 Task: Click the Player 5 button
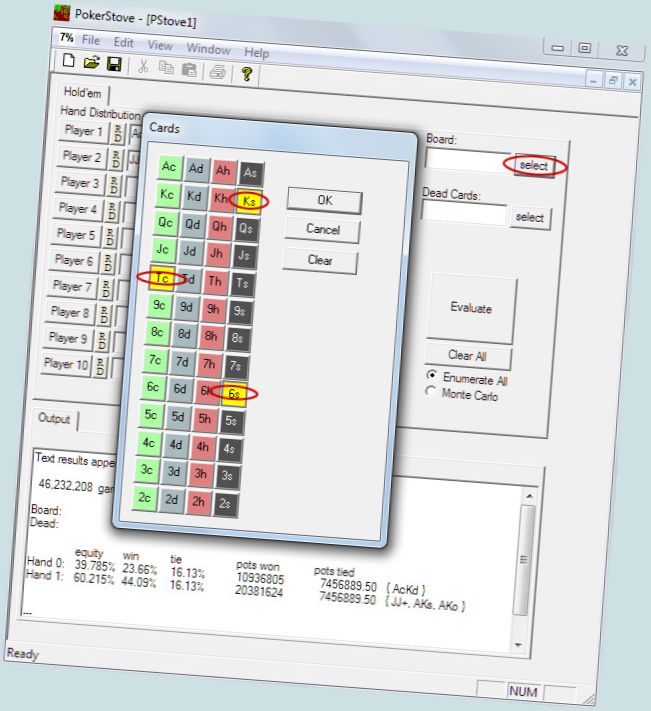[76, 234]
